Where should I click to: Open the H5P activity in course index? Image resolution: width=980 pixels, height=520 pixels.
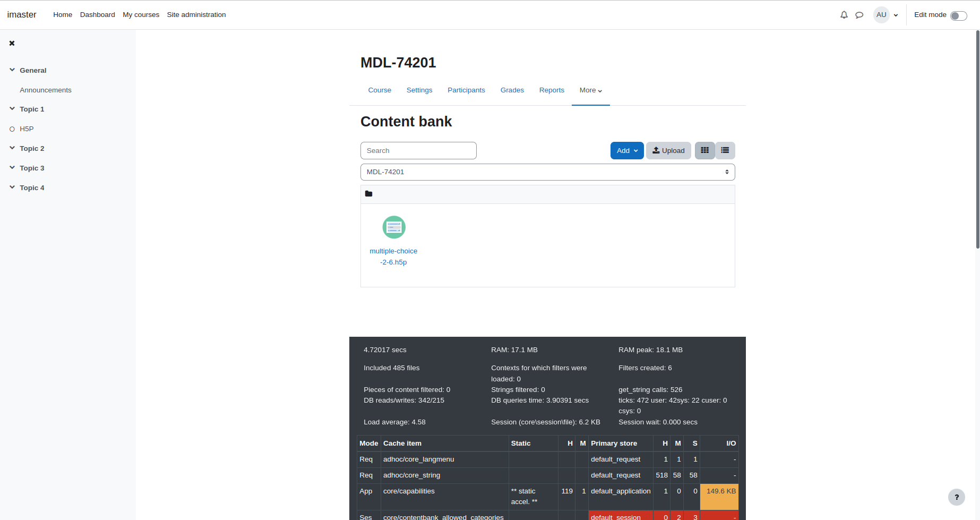27,129
